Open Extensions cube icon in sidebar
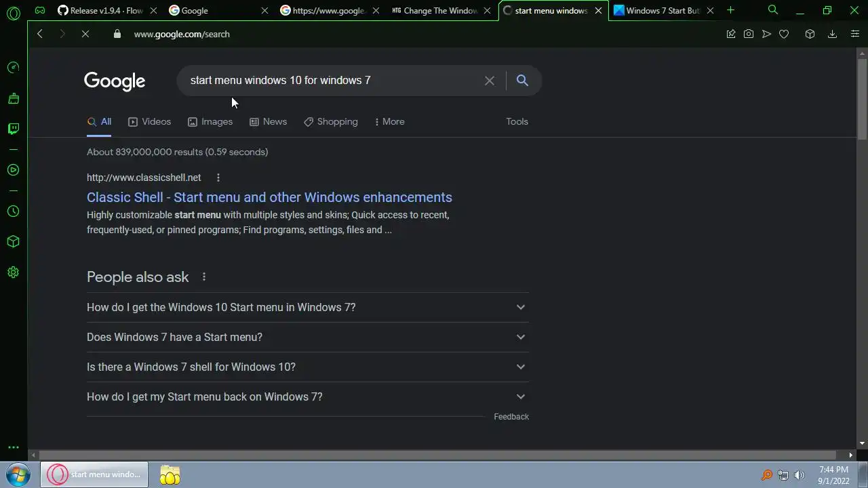Screen dimensions: 868x488 (x=13, y=242)
